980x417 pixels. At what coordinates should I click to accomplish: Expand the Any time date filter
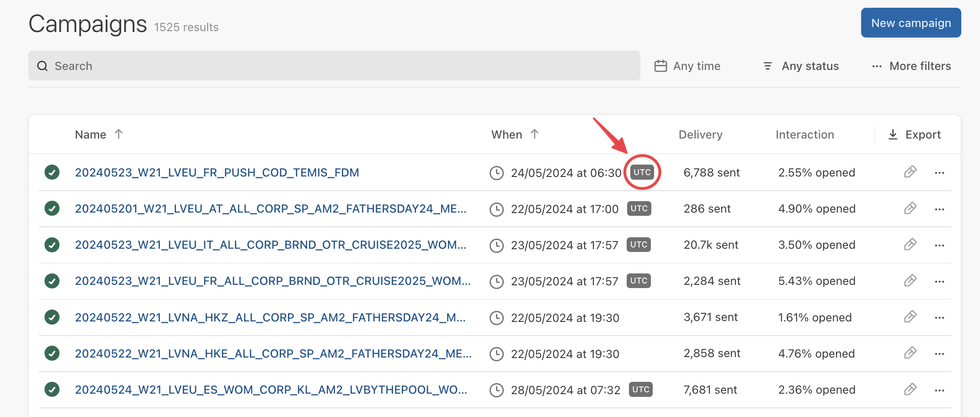696,66
